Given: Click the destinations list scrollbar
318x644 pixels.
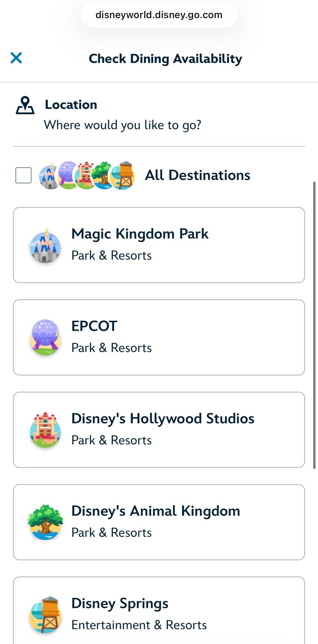Looking at the screenshot, I should click(314, 324).
